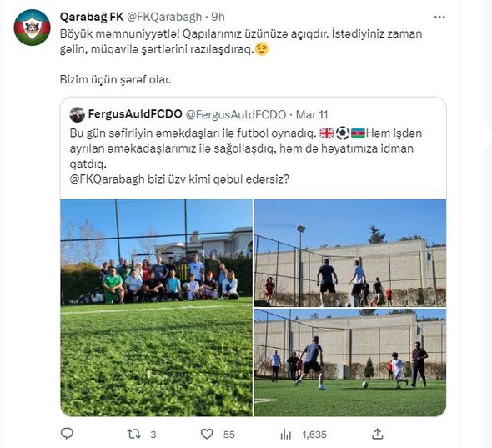
Task: Open the reply comment icon
Action: [x=67, y=434]
